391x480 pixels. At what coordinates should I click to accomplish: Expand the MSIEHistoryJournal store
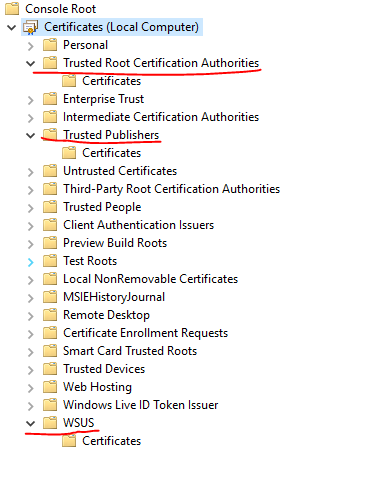[31, 298]
